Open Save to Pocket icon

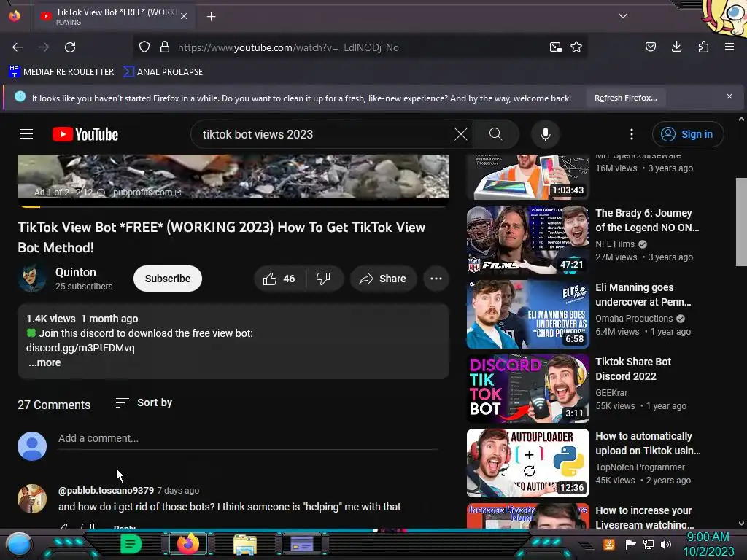coord(650,47)
